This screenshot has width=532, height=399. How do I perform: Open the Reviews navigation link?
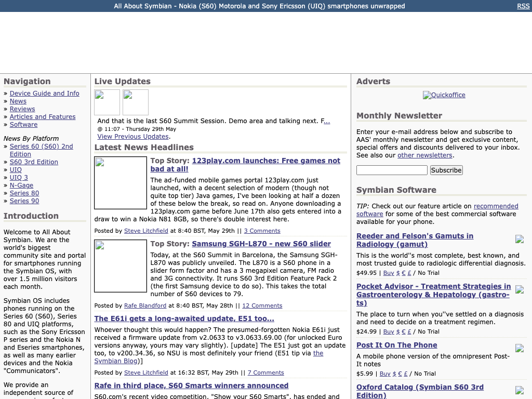(22, 109)
